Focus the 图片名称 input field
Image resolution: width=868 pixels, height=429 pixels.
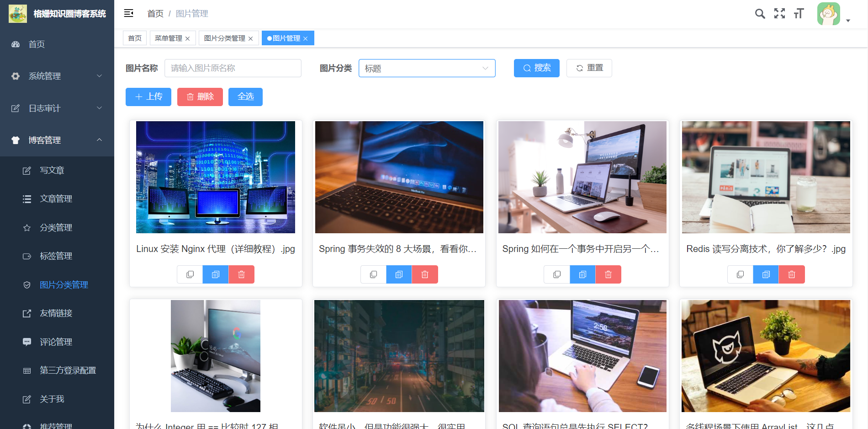click(233, 68)
